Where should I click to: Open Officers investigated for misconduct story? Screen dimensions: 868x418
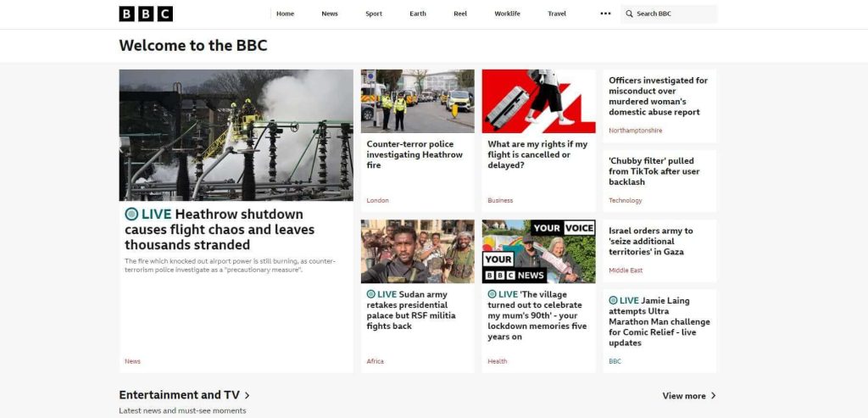point(658,97)
